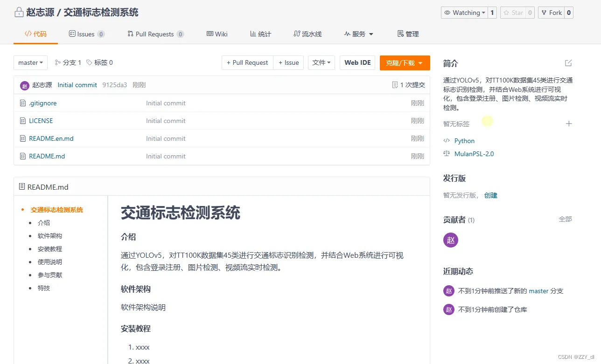This screenshot has height=364, width=601.
Task: Open the 文件 dropdown
Action: tap(321, 62)
